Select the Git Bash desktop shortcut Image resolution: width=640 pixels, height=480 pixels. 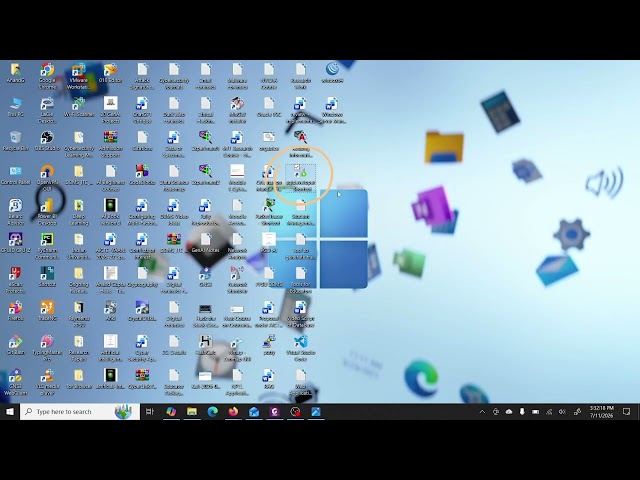click(16, 344)
